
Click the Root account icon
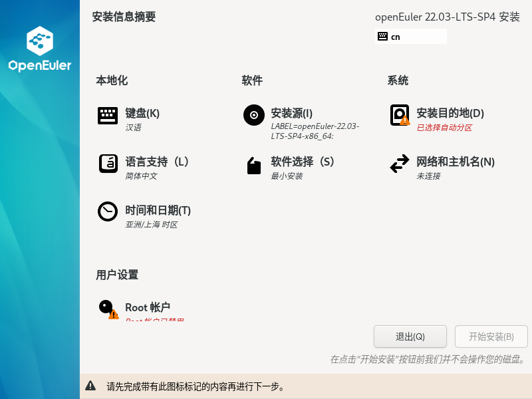(x=108, y=309)
